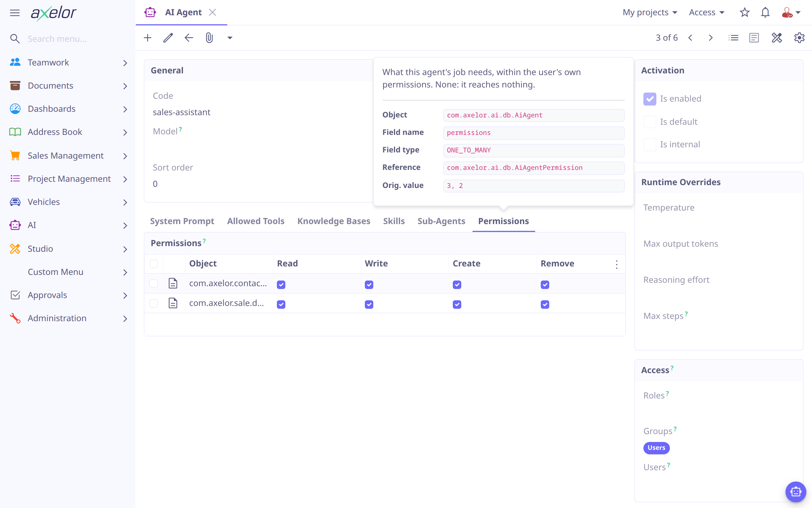The width and height of the screenshot is (812, 508).
Task: Toggle the Is enabled checkbox
Action: click(x=650, y=99)
